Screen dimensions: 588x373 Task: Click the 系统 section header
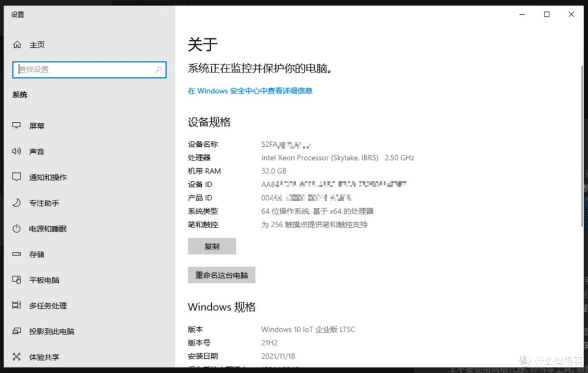pos(20,95)
